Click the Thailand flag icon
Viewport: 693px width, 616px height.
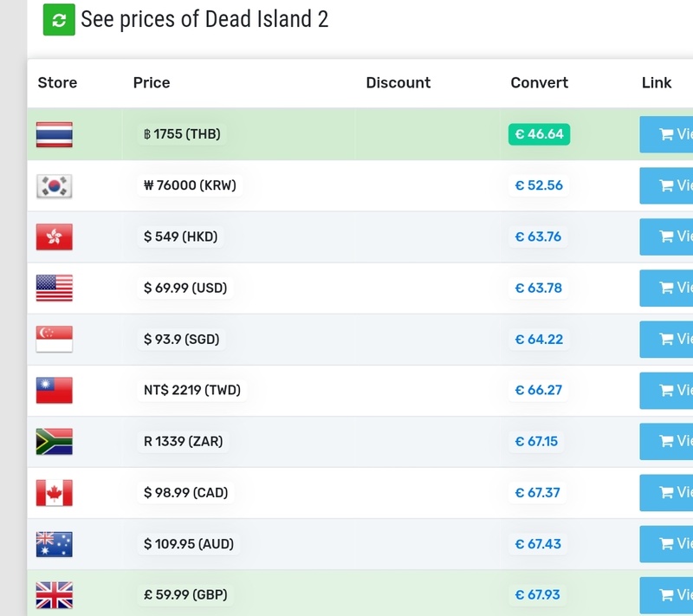pyautogui.click(x=55, y=134)
